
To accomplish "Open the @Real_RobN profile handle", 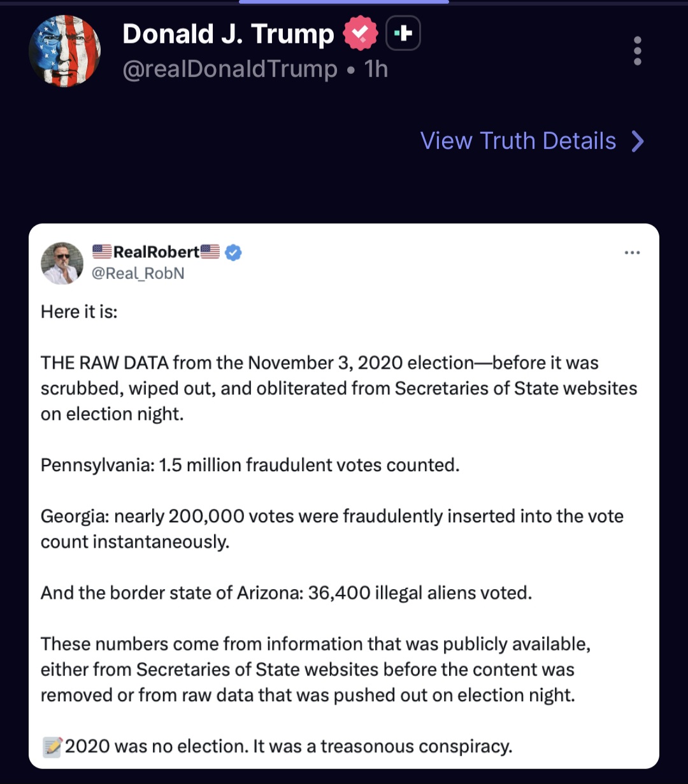I will pos(139,274).
